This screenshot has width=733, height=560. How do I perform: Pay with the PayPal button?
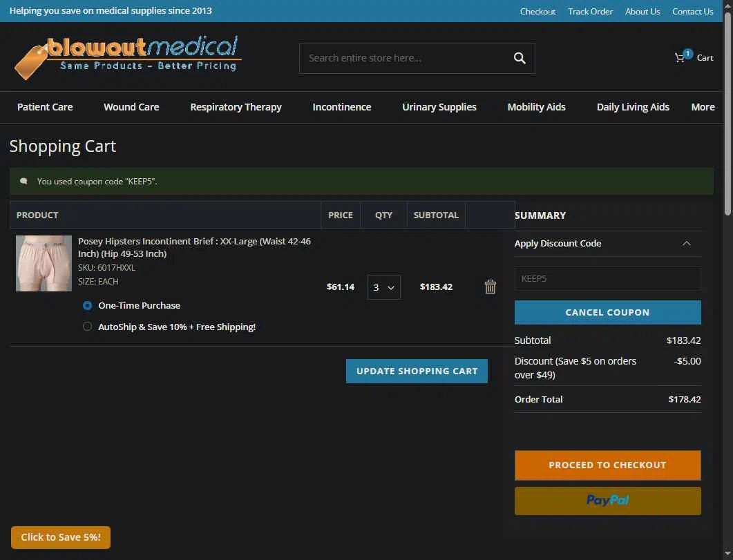click(607, 501)
